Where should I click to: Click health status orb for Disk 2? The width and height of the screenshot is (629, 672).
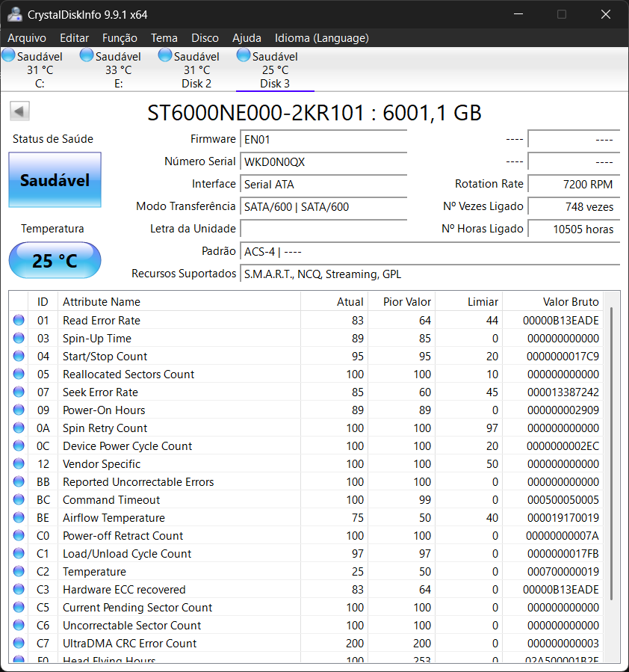[165, 55]
